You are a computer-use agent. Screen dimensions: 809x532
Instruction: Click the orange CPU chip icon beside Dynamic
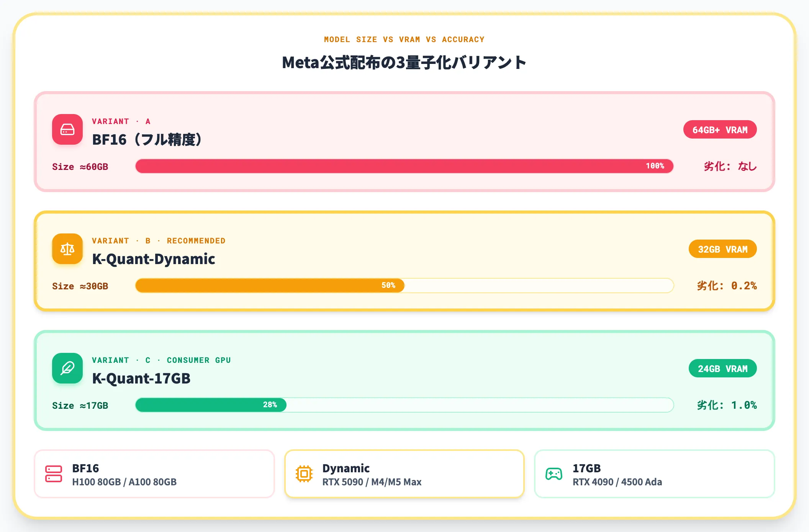point(304,474)
